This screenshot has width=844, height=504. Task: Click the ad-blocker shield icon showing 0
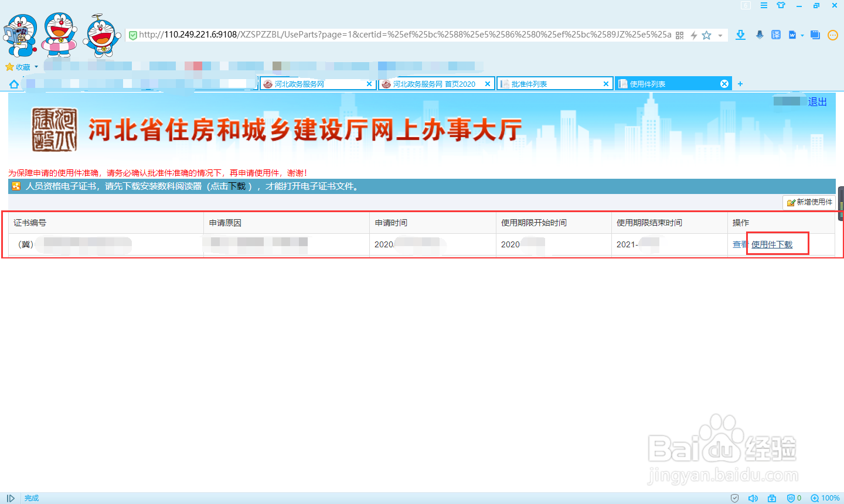(792, 498)
